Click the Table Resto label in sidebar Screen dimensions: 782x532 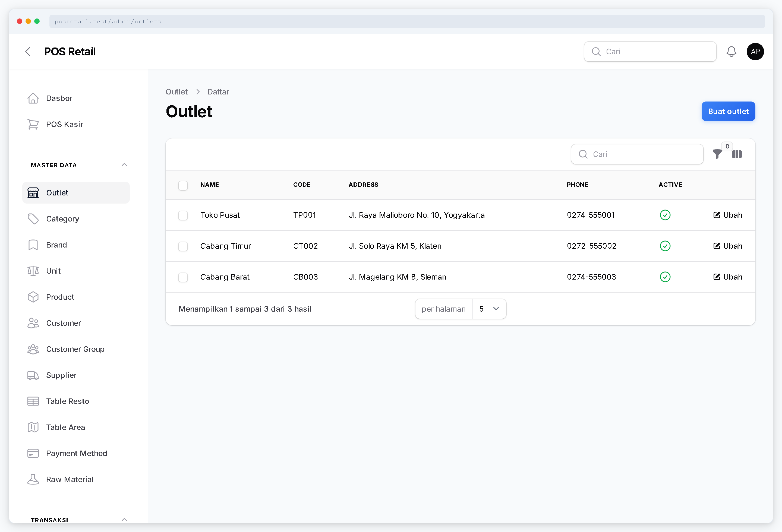(68, 401)
